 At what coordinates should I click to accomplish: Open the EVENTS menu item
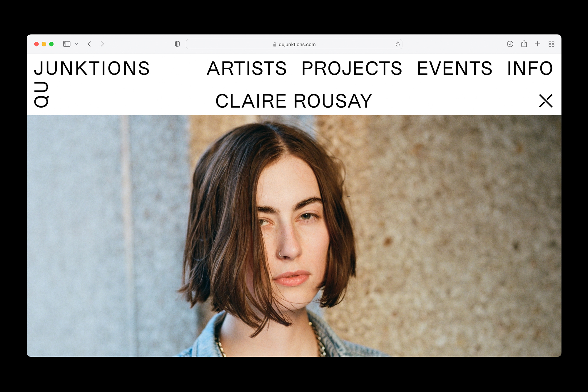click(455, 69)
